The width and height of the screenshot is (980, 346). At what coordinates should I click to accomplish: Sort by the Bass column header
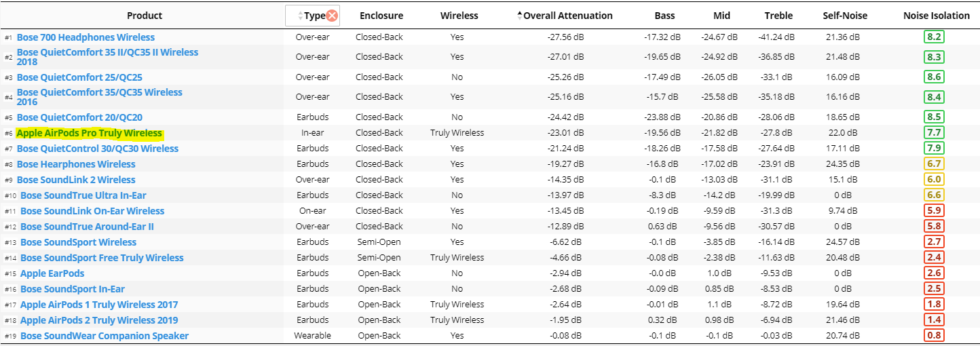tap(664, 16)
